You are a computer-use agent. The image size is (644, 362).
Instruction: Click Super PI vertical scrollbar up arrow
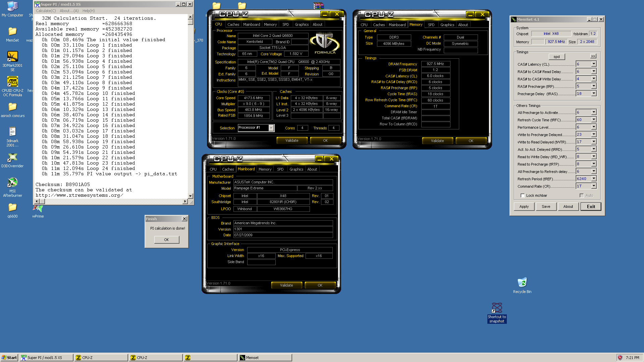coord(190,17)
